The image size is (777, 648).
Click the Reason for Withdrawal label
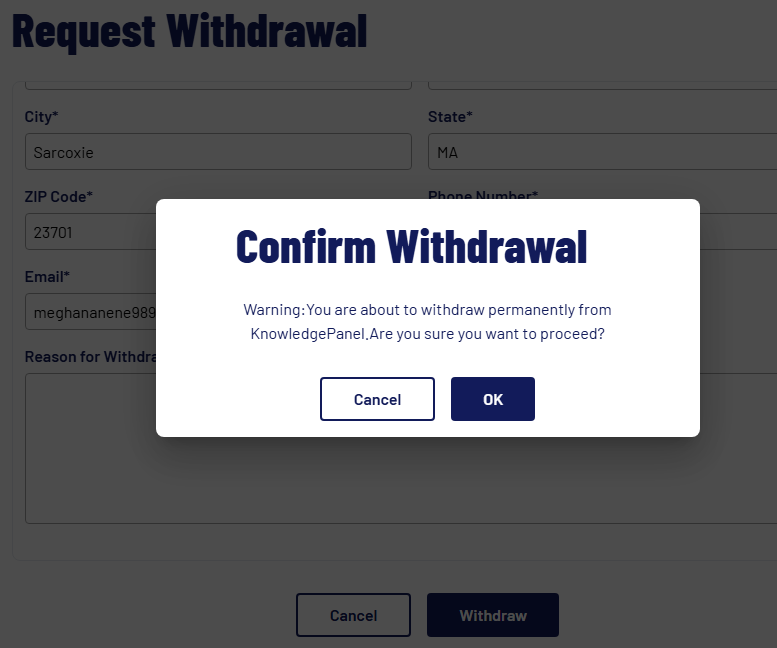[88, 357]
